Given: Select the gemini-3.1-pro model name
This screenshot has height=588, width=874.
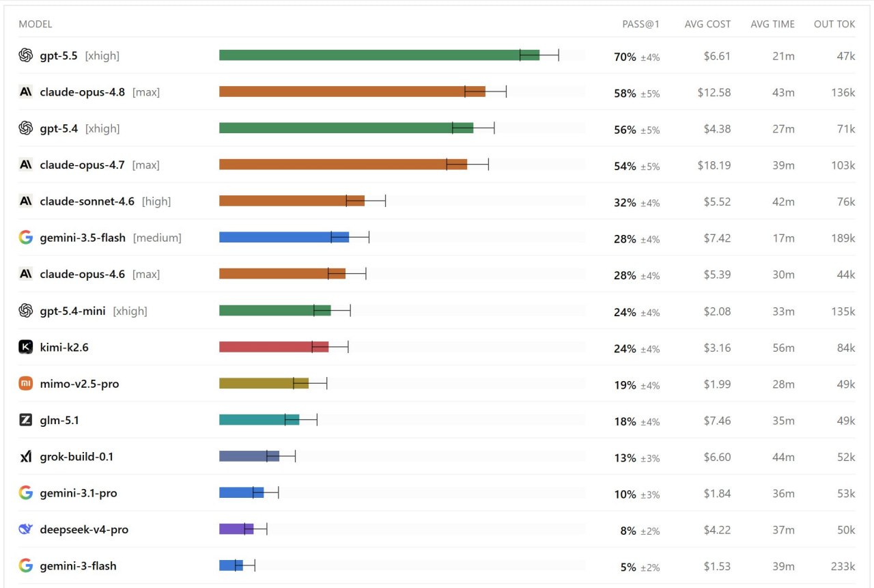Looking at the screenshot, I should [x=79, y=493].
